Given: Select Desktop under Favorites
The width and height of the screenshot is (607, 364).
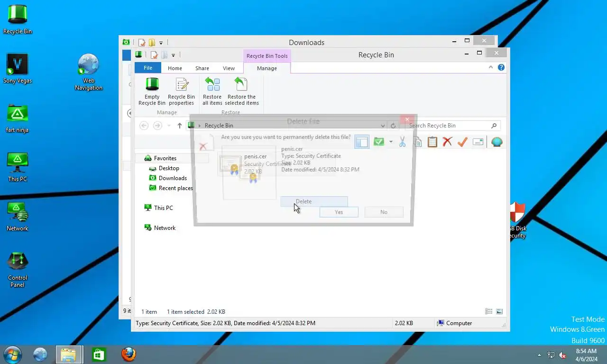Looking at the screenshot, I should 169,168.
